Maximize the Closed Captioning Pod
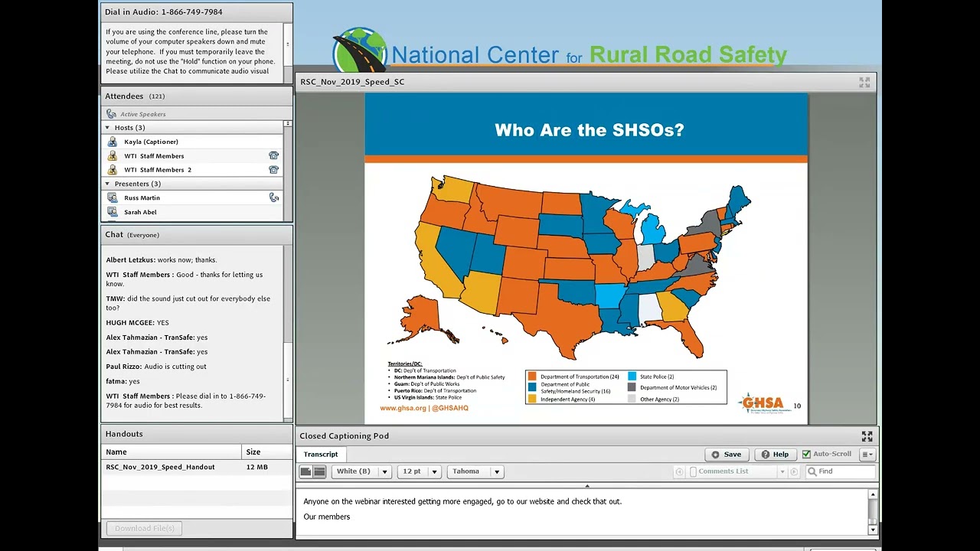This screenshot has width=980, height=551. [x=867, y=436]
